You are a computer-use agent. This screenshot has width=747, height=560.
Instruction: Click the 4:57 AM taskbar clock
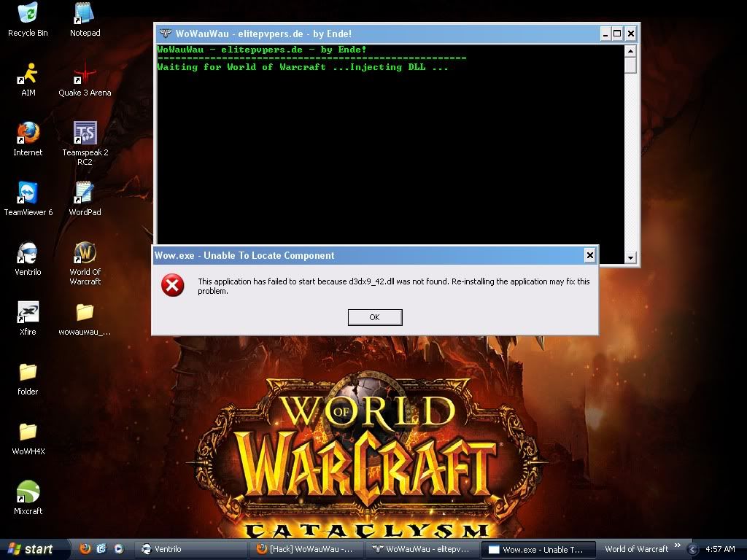click(x=720, y=549)
